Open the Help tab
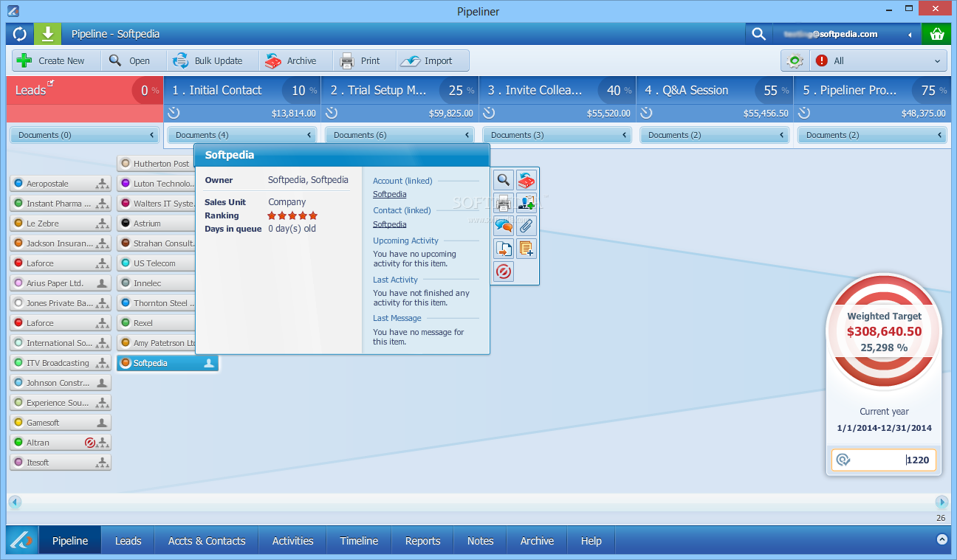This screenshot has height=560, width=957. click(591, 541)
